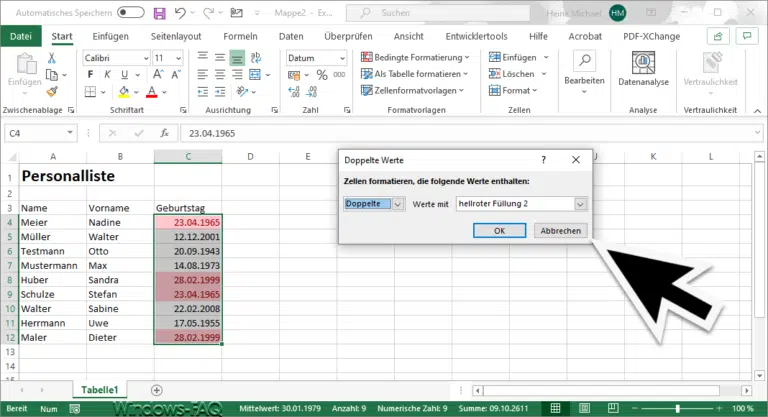Click the font color A icon
This screenshot has height=417, width=768.
coord(152,92)
